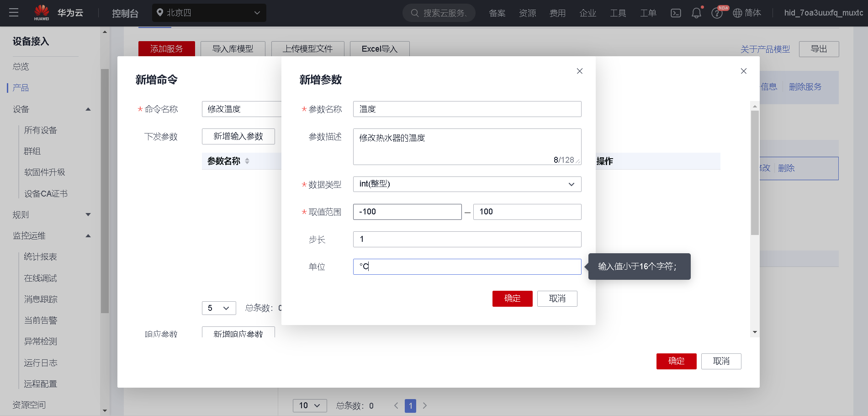Go to 产品 in sidebar

click(21, 88)
